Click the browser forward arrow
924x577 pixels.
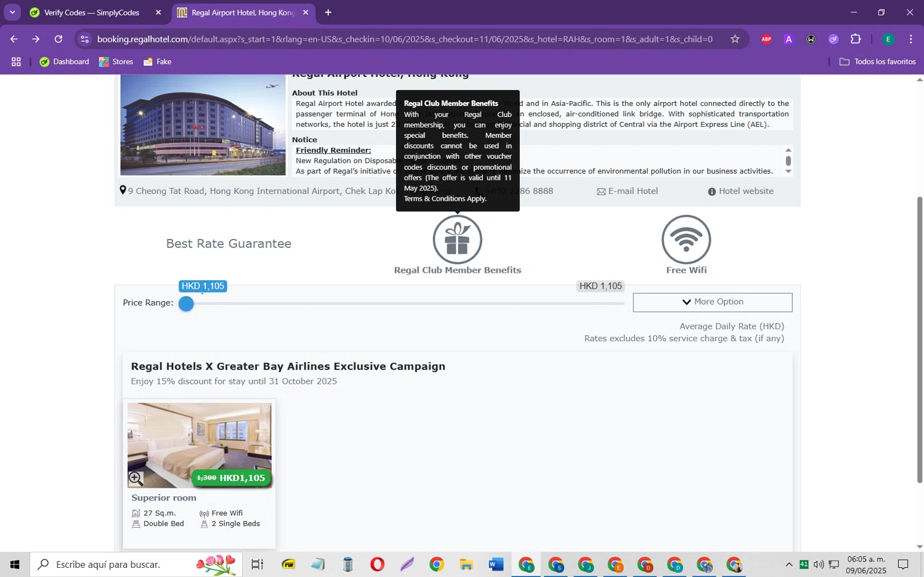pos(36,39)
